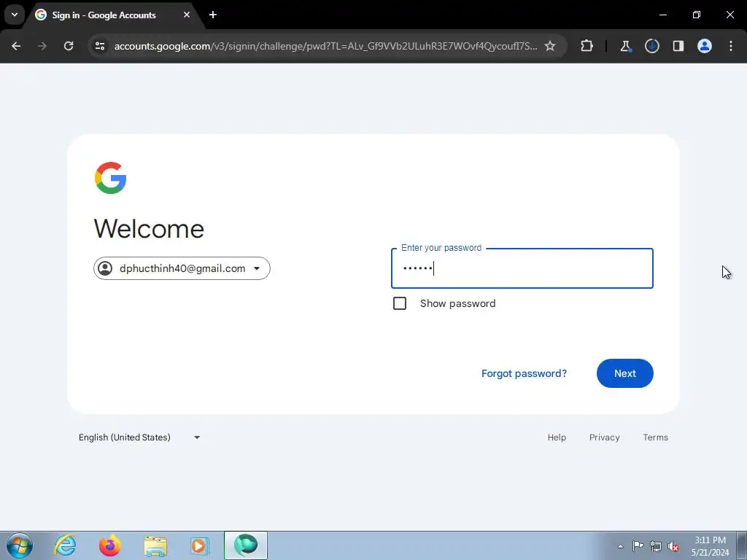Open the tab search dropdown arrow
The width and height of the screenshot is (747, 560).
tap(15, 15)
